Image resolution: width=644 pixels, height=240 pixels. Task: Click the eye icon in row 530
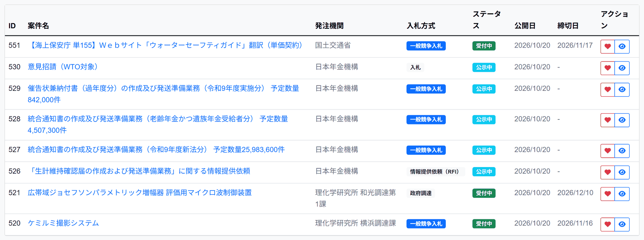[x=622, y=68]
